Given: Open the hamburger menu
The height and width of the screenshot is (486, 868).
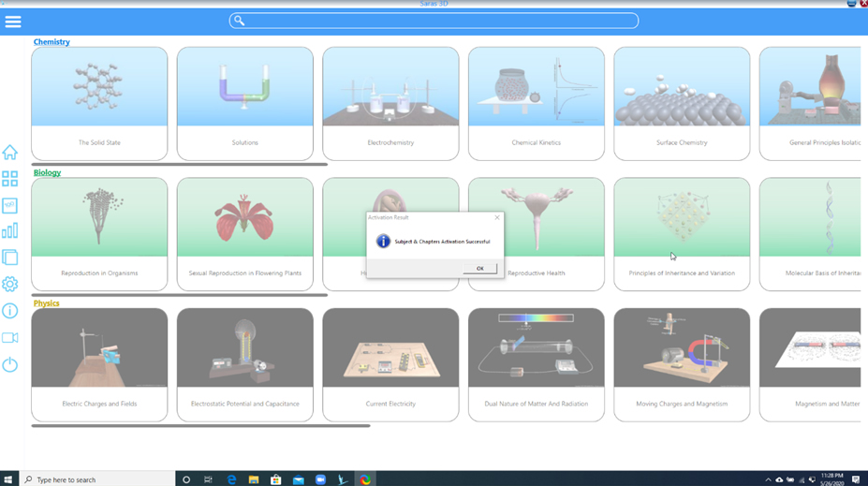Looking at the screenshot, I should [x=13, y=22].
